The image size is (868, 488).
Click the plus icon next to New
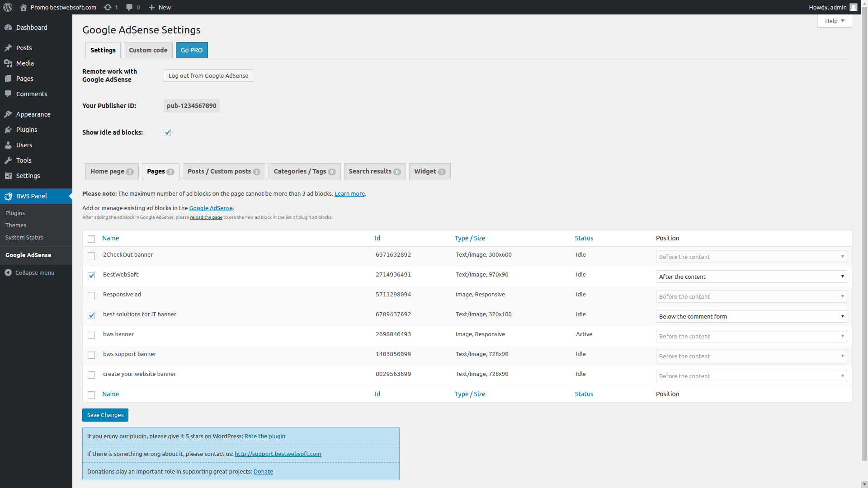pos(151,7)
